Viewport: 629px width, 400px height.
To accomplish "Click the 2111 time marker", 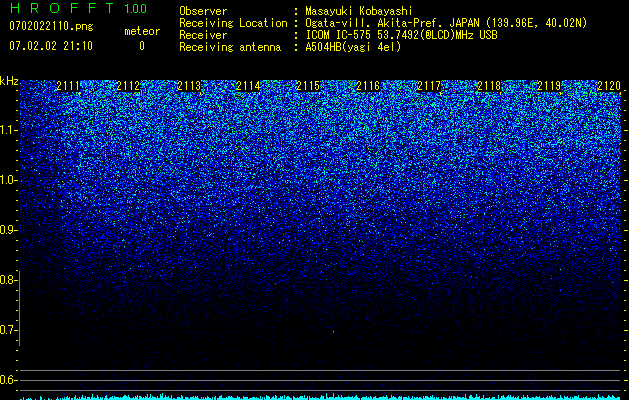I will 68,86.
